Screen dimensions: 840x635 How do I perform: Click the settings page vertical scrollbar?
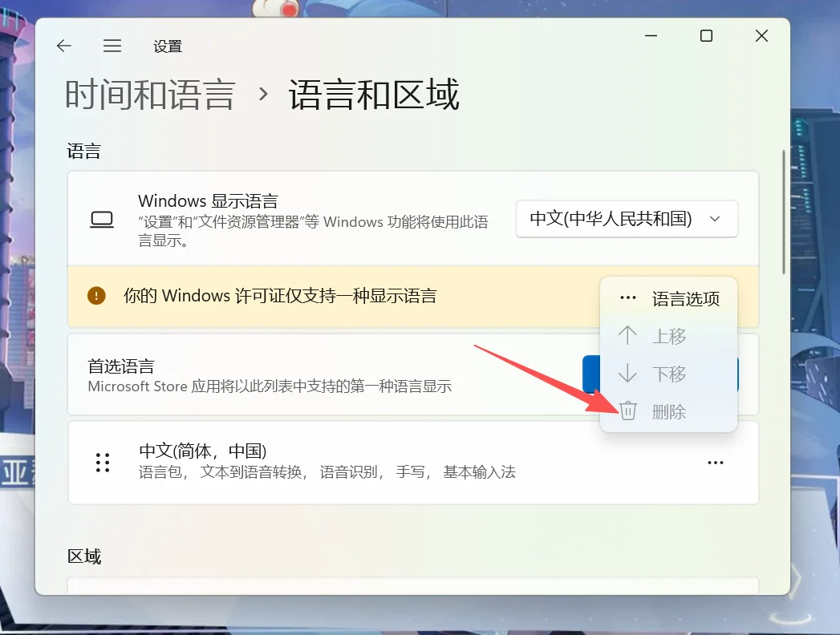coord(784,212)
